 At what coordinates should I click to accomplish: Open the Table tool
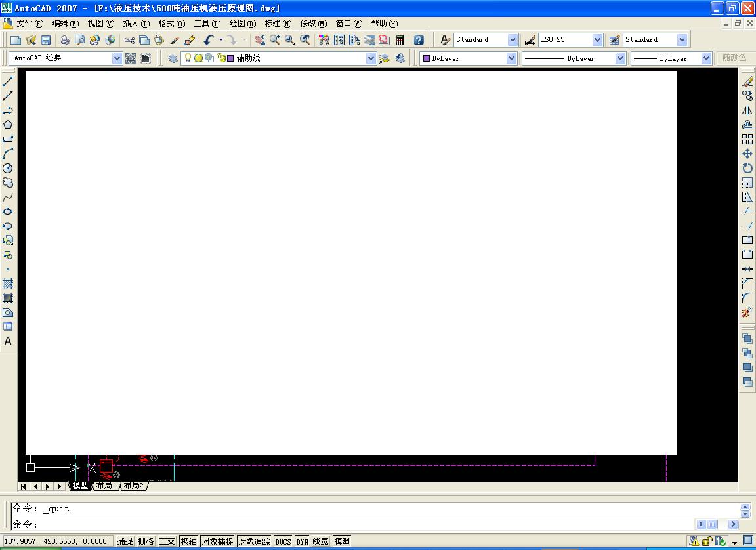click(8, 327)
